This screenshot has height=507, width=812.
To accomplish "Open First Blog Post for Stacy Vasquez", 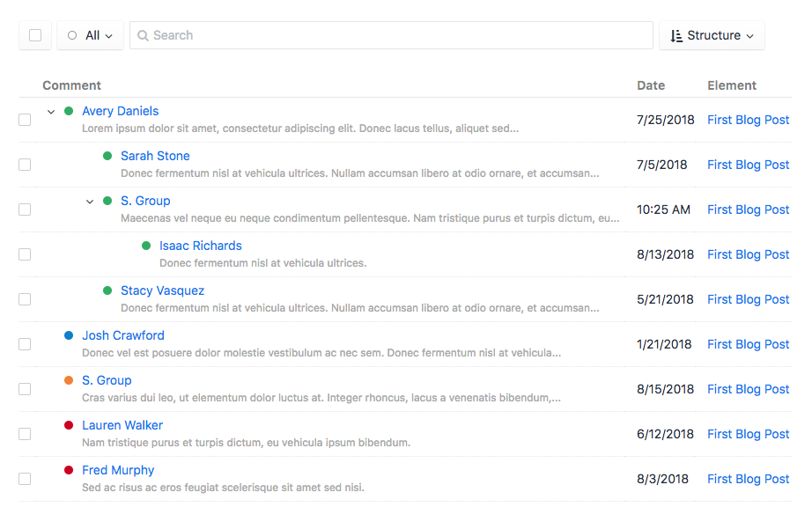I will coord(748,299).
